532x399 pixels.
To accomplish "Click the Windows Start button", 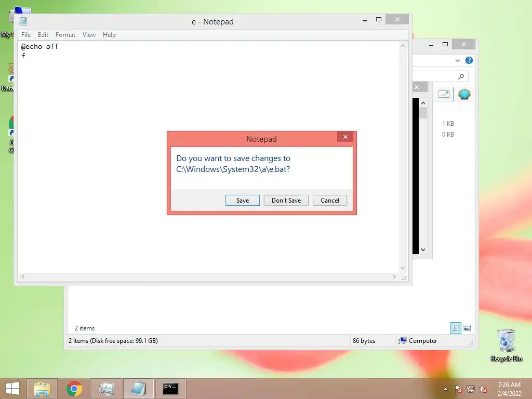I will [12, 389].
